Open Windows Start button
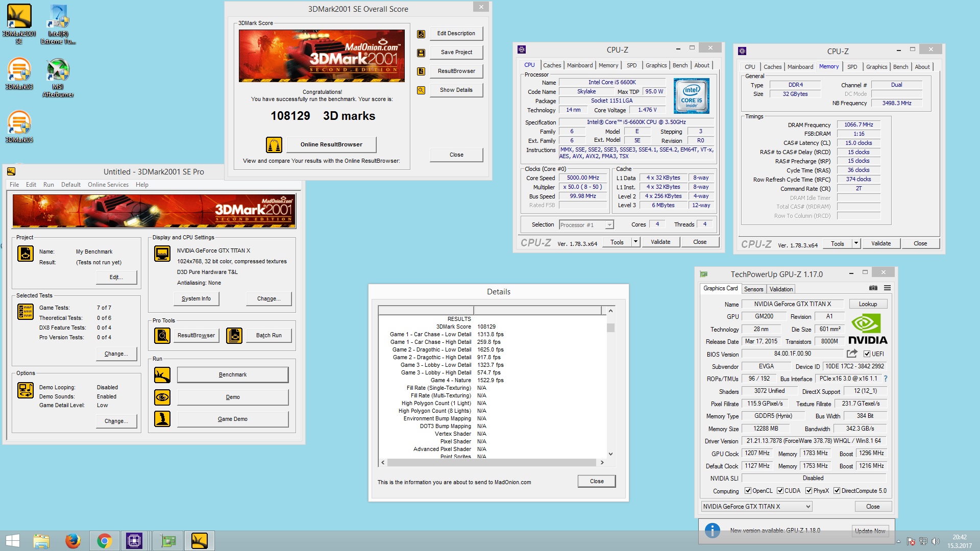The width and height of the screenshot is (980, 551). pyautogui.click(x=12, y=541)
